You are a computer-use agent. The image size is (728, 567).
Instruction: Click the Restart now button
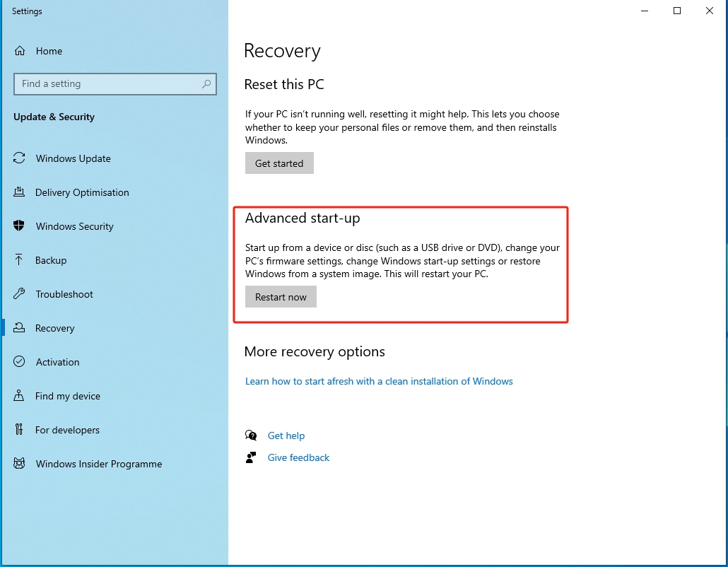(281, 297)
